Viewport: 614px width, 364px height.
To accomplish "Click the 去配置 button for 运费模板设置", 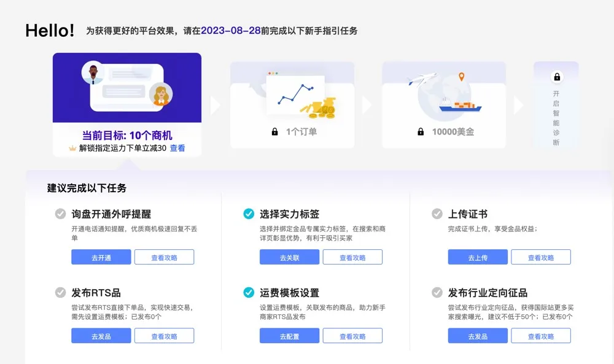I will coord(289,336).
